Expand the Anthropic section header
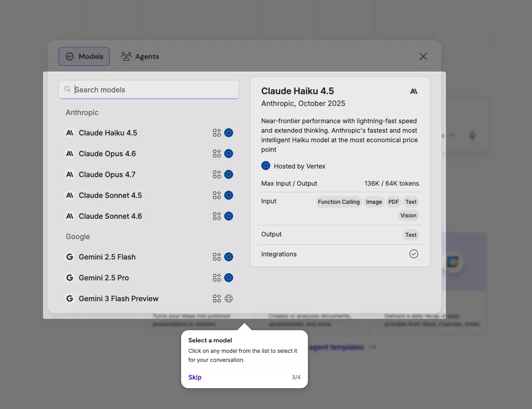Viewport: 532px width, 409px height. (x=82, y=112)
